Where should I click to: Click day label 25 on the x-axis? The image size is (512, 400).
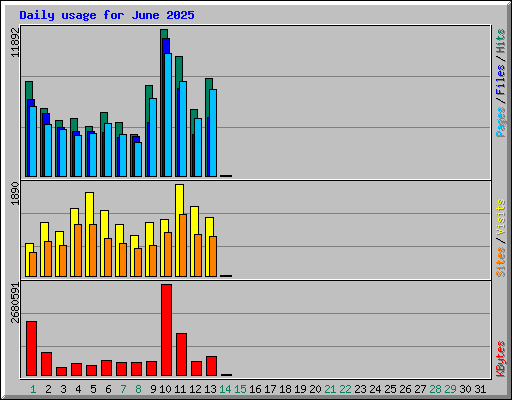(x=390, y=389)
